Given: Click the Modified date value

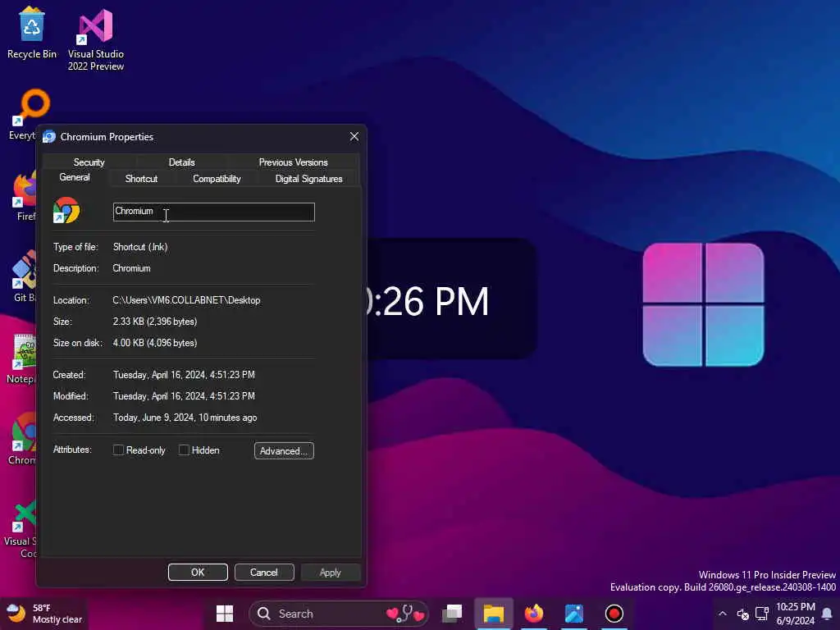Looking at the screenshot, I should tap(184, 396).
